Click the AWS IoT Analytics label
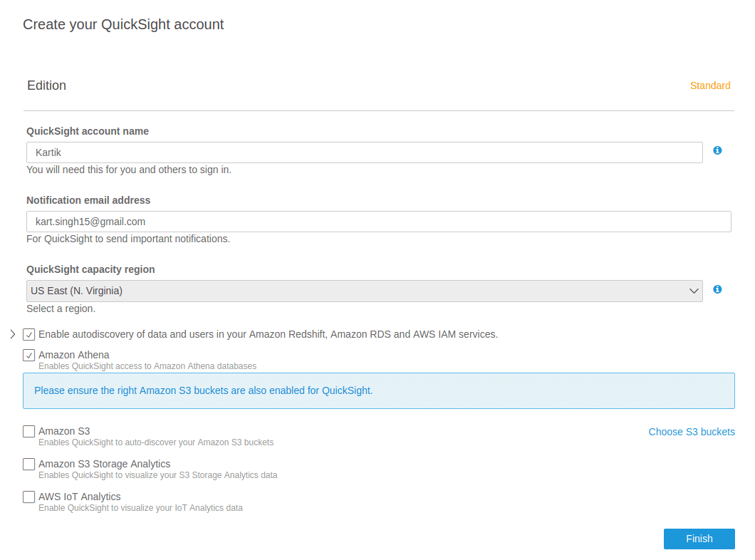The image size is (755, 560). tap(80, 497)
